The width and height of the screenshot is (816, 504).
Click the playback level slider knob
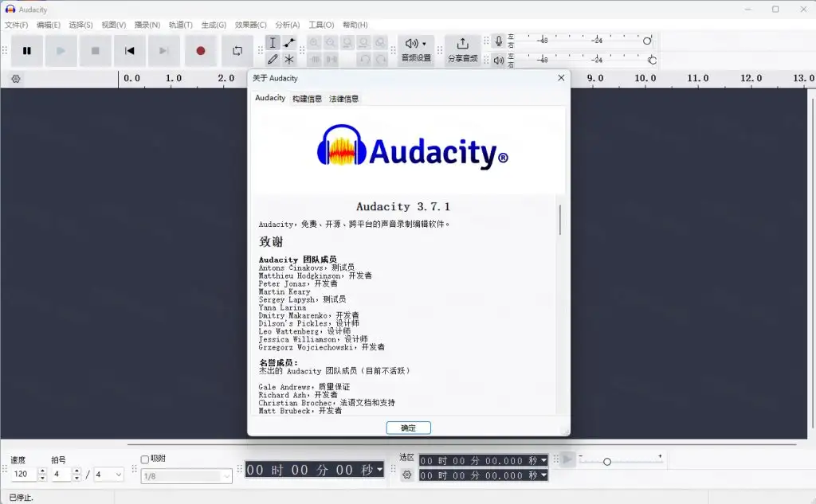tap(652, 61)
